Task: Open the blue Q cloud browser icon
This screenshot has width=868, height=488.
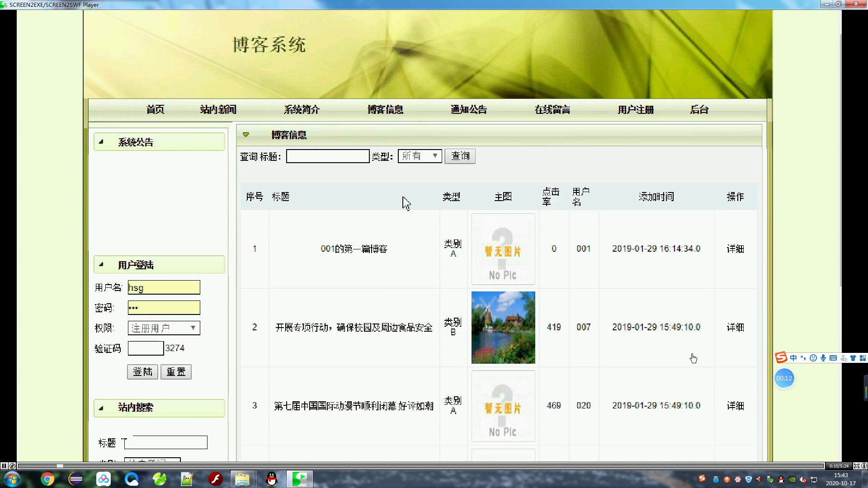Action: coord(132,479)
